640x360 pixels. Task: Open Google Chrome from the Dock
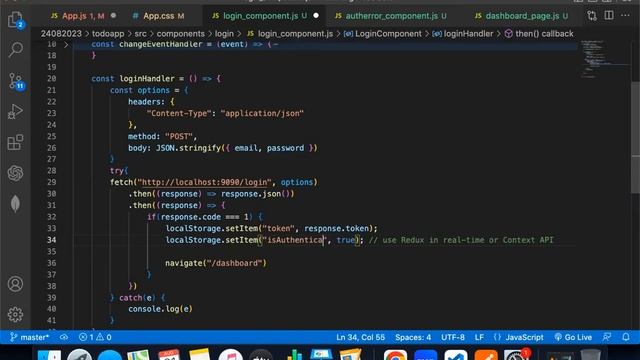point(395,355)
